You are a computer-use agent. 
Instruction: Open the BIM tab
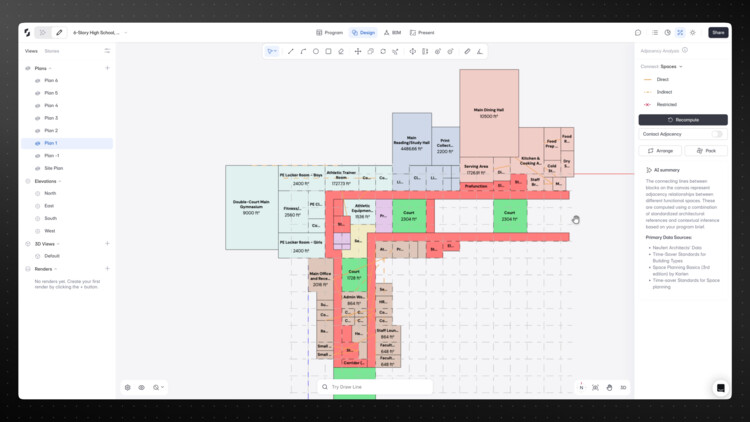point(392,32)
